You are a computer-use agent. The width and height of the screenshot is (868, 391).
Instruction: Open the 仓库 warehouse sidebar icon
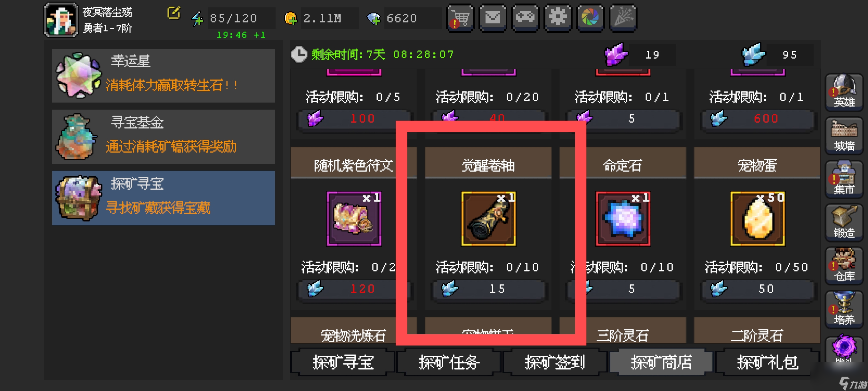coord(844,266)
